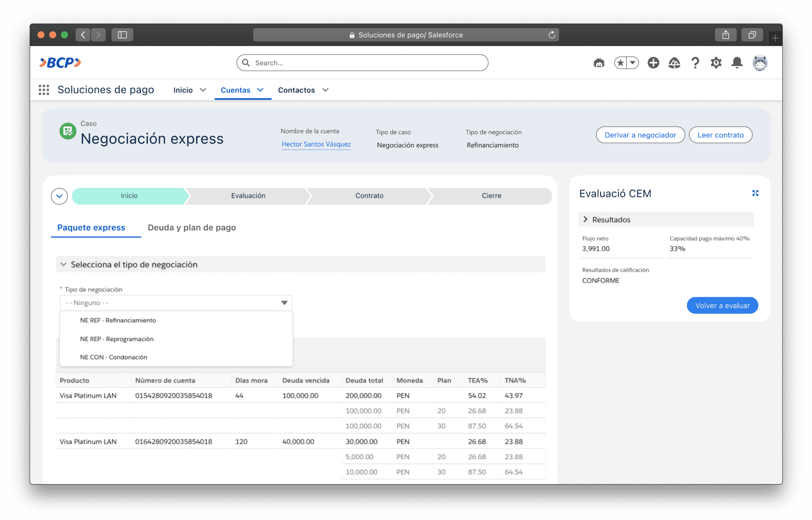Open the favorites list dropdown arrow
Viewport: 812px width, 520px height.
633,63
